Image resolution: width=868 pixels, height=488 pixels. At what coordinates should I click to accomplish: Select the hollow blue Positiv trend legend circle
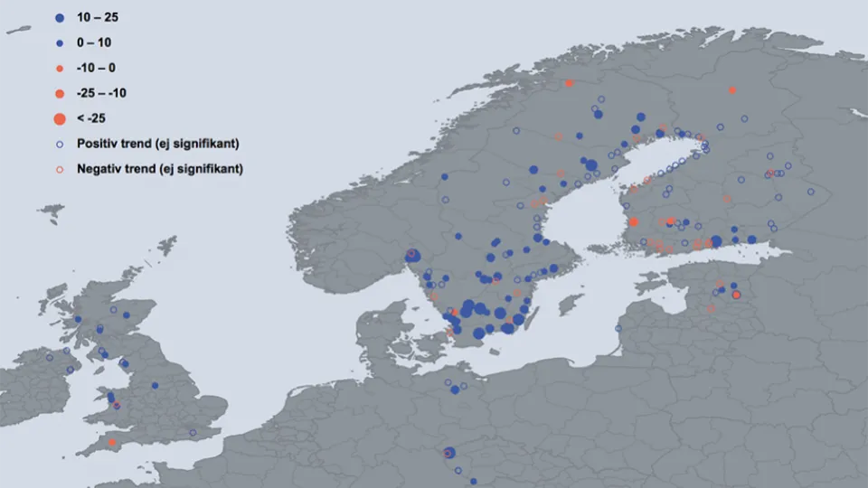[60, 144]
